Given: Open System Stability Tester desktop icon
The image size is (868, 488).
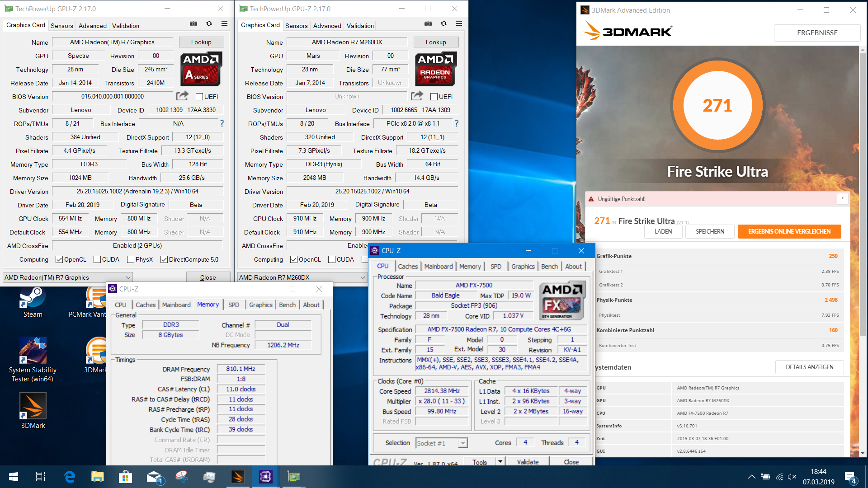Looking at the screenshot, I should point(33,360).
